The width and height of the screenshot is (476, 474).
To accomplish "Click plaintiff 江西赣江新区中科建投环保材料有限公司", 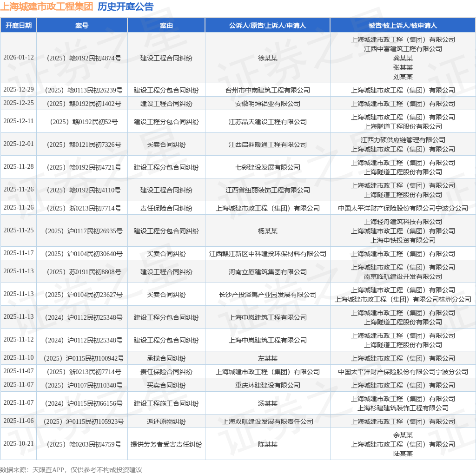I will click(x=267, y=254).
